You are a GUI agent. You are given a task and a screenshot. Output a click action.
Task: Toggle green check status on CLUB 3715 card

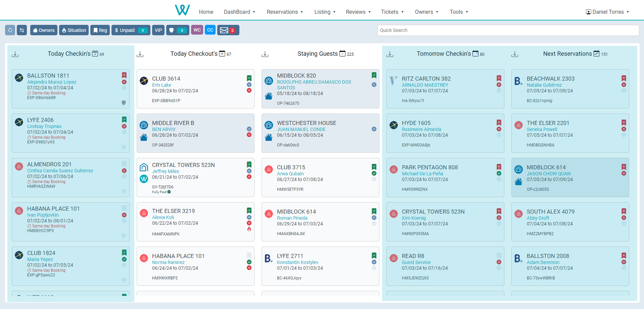(x=374, y=173)
